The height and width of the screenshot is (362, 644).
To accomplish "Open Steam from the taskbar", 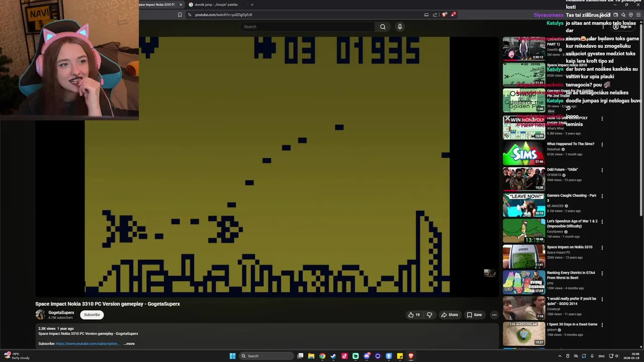I will 333,356.
